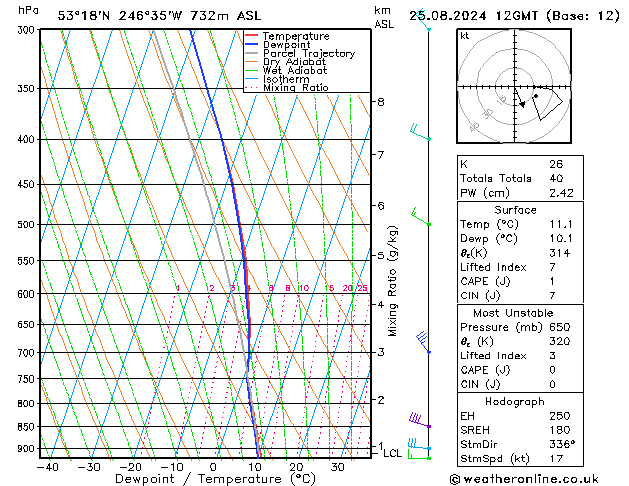This screenshot has width=629, height=486.
Task: Click the 30 temperature axis label
Action: [x=337, y=467]
